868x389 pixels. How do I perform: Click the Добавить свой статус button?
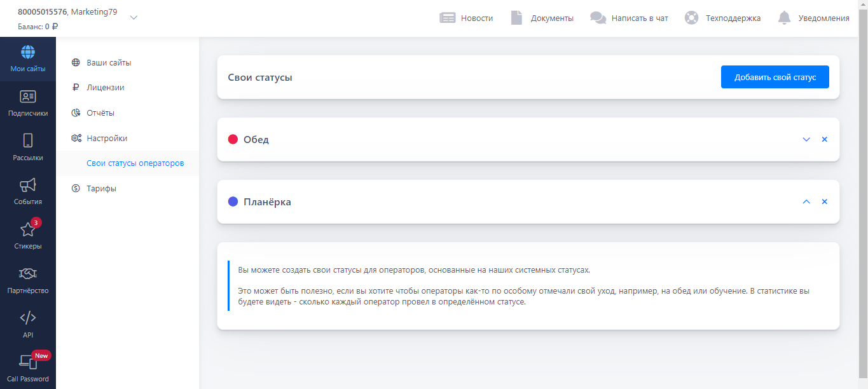tap(775, 77)
